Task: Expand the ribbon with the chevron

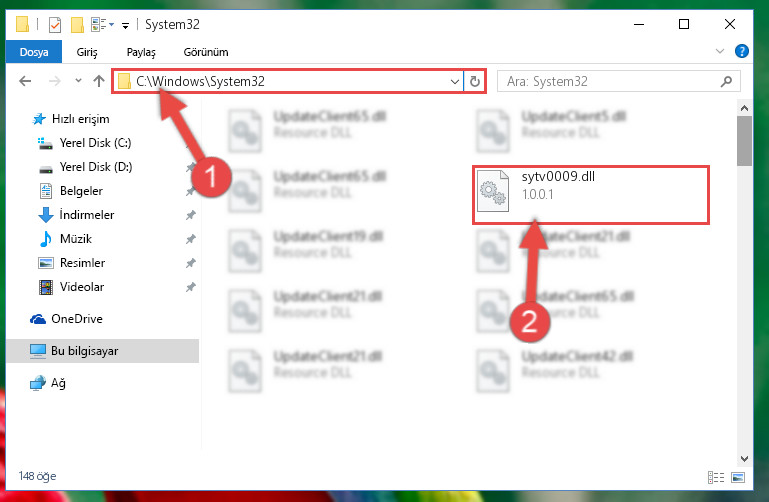Action: coord(719,51)
